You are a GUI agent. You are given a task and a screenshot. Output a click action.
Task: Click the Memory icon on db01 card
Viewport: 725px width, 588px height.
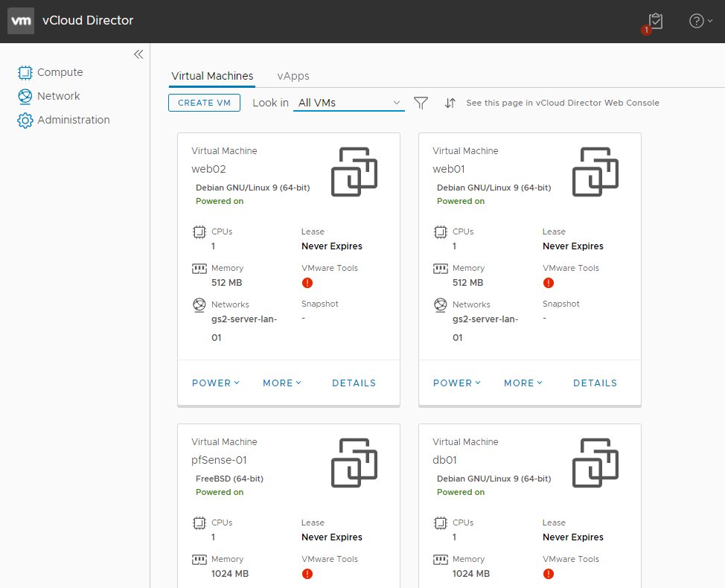(441, 560)
